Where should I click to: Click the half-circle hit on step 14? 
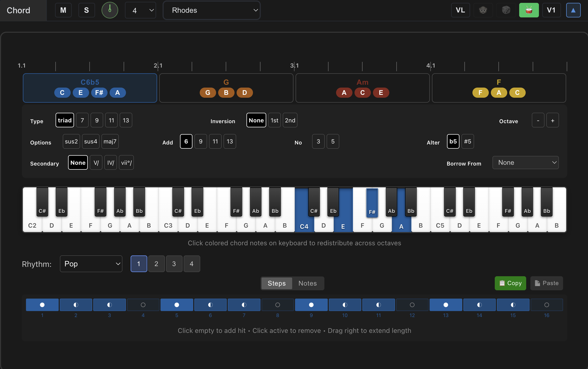tap(479, 305)
